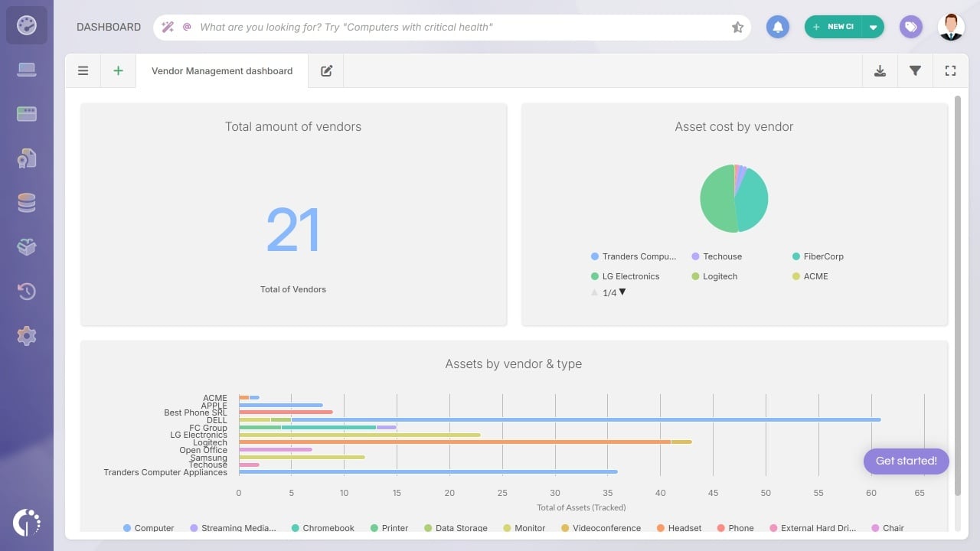Click the export download icon above the dashboard
The width and height of the screenshot is (980, 551).
tap(880, 70)
